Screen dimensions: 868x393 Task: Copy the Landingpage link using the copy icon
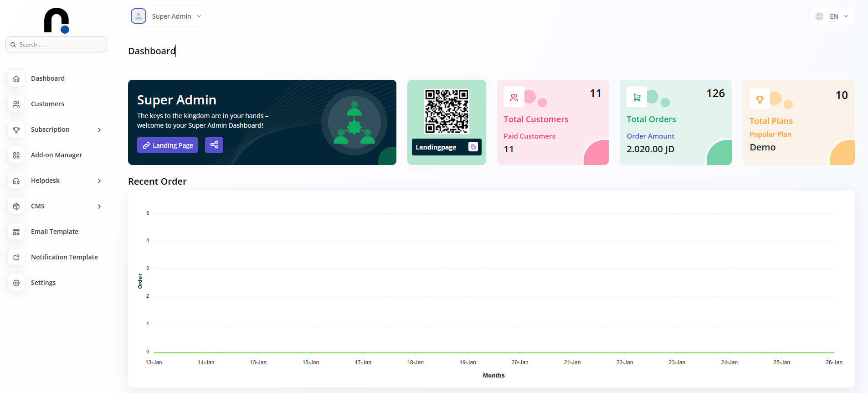[x=473, y=147]
